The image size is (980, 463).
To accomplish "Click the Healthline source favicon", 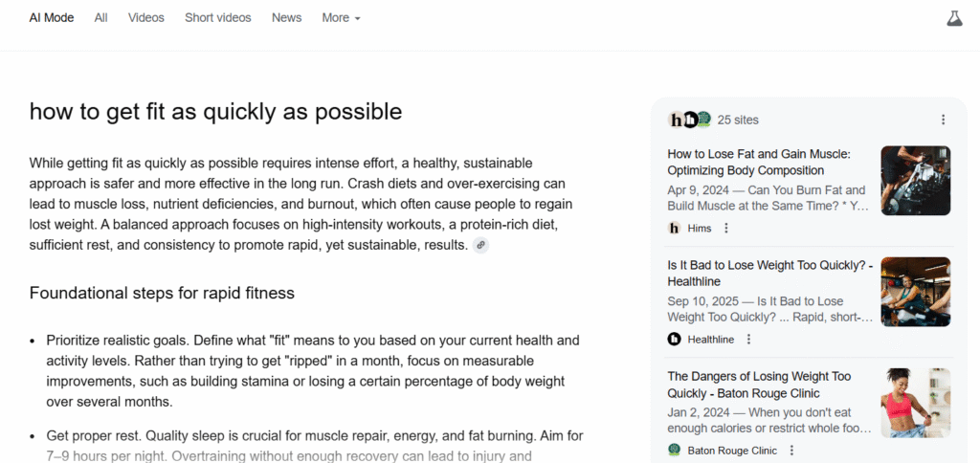I will [x=675, y=339].
